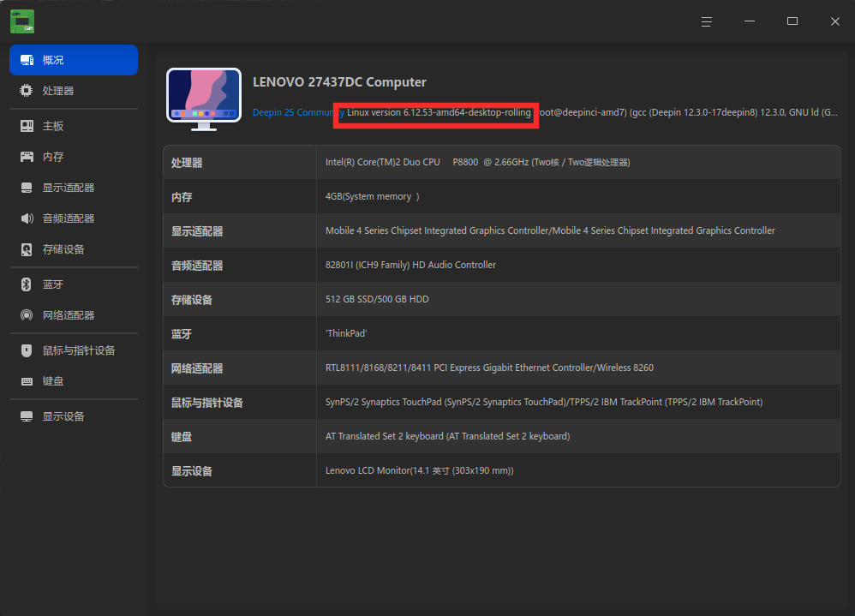Close the Device Manager window
Image resolution: width=855 pixels, height=616 pixels.
(x=834, y=21)
